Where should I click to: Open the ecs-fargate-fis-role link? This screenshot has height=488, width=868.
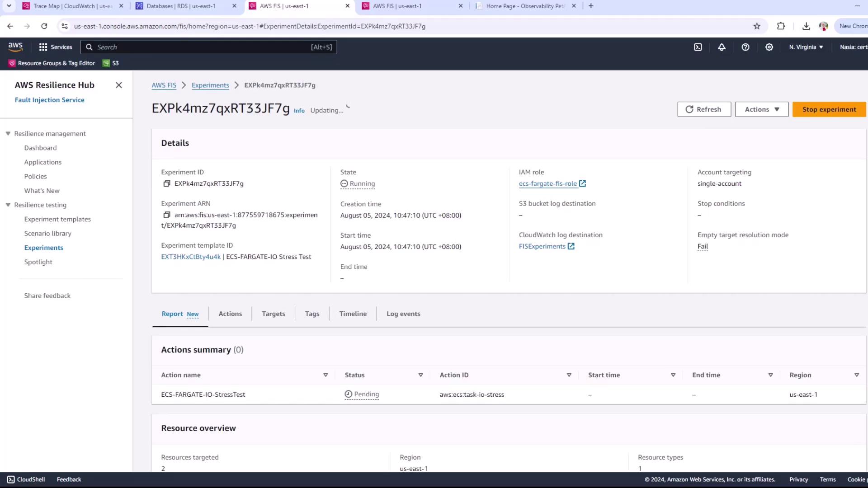click(548, 183)
